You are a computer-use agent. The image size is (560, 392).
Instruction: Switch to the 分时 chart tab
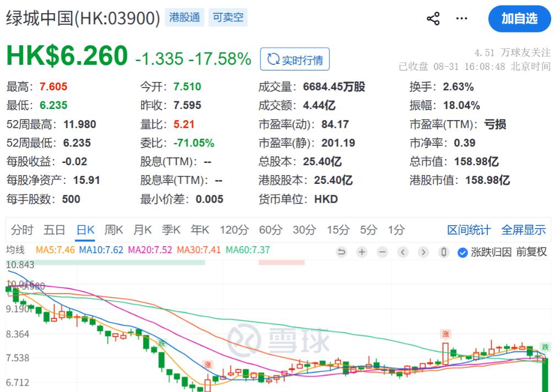[22, 230]
